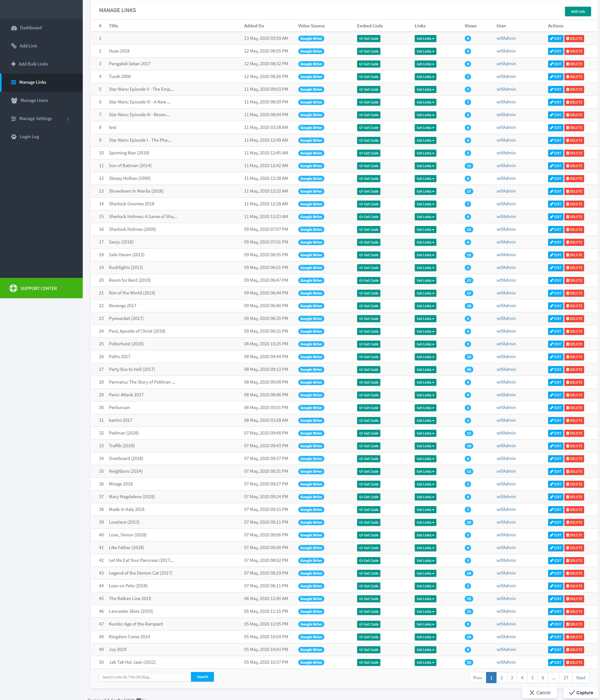Image resolution: width=600 pixels, height=700 pixels.
Task: Click the Manage Users people icon
Action: click(14, 100)
